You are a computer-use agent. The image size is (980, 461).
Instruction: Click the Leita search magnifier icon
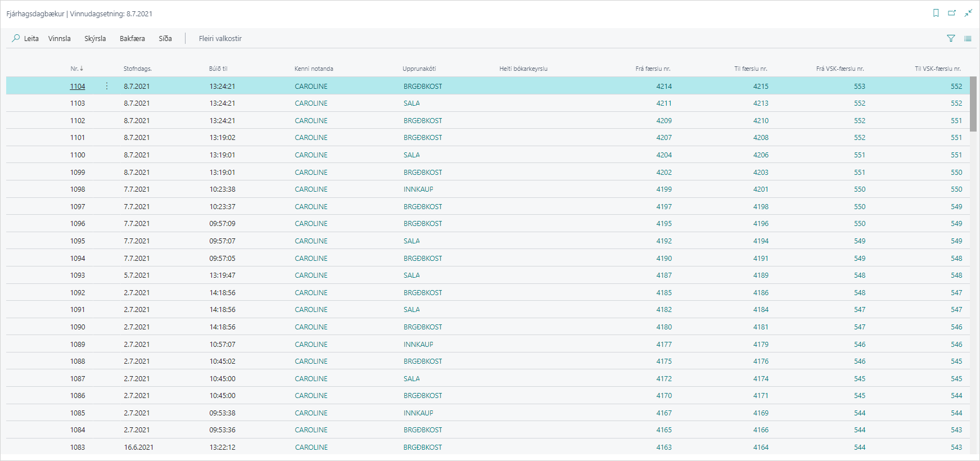click(16, 38)
